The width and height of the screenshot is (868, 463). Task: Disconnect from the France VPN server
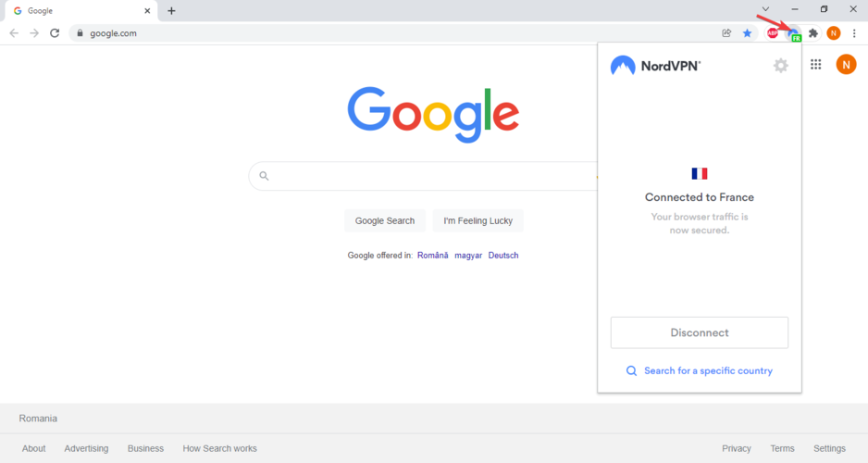[x=699, y=332]
